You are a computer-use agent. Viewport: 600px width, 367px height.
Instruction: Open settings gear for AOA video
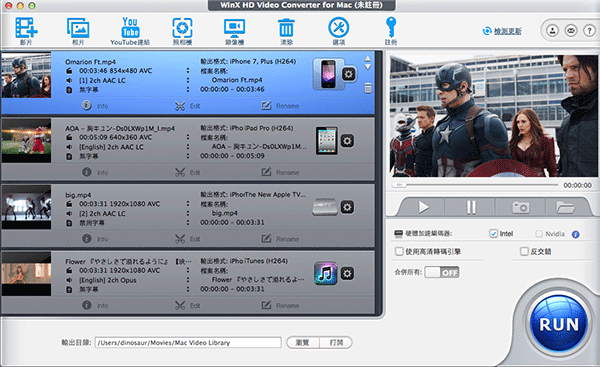pyautogui.click(x=347, y=141)
